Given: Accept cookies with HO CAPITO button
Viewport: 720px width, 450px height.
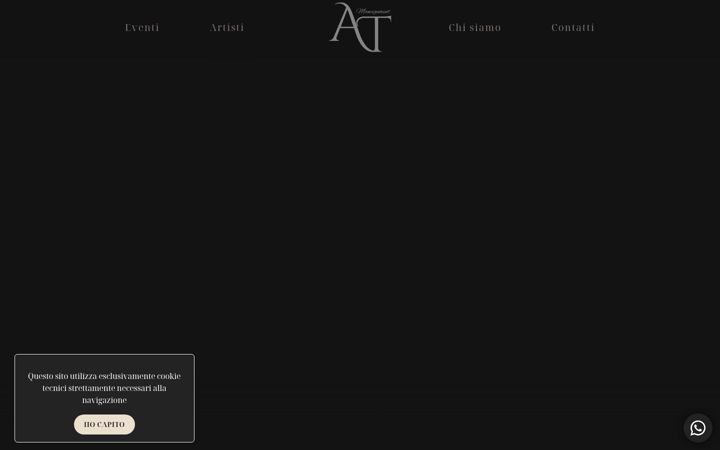Looking at the screenshot, I should coord(104,424).
